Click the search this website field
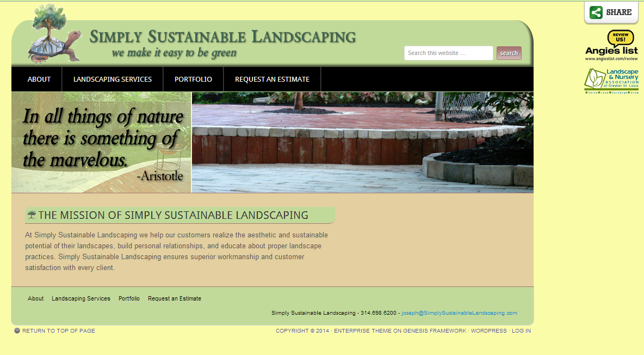The image size is (644, 355). coord(448,53)
